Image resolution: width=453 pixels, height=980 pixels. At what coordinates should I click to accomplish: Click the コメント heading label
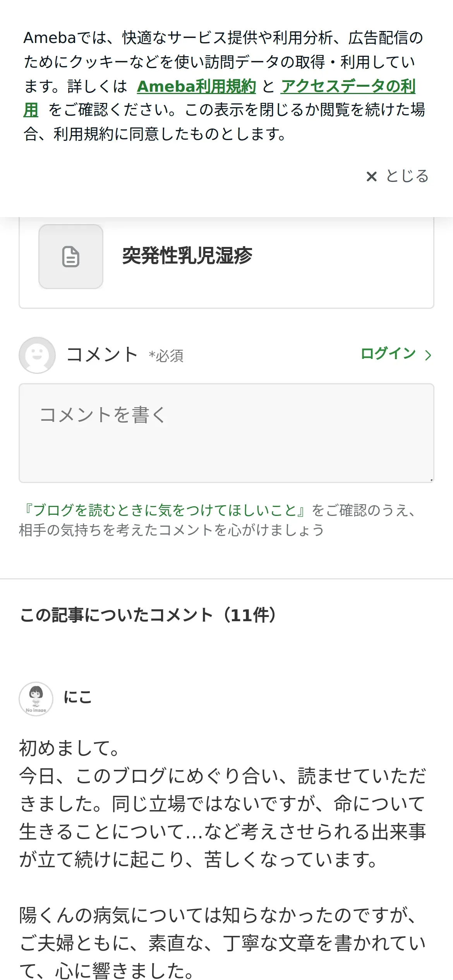pyautogui.click(x=102, y=354)
